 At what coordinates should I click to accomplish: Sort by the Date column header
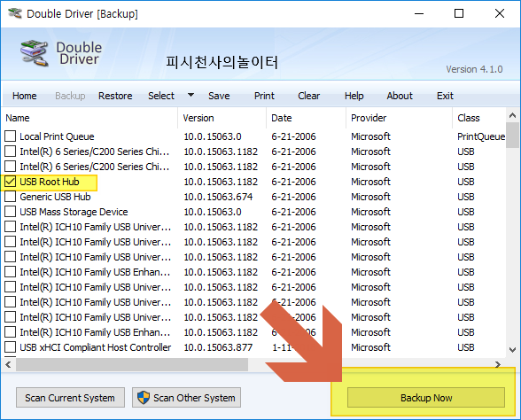tap(306, 118)
